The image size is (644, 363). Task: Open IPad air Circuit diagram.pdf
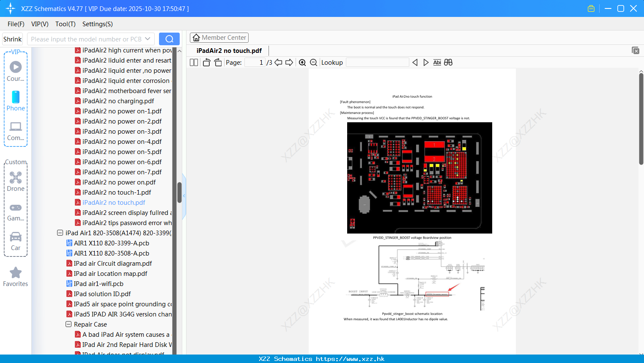[x=112, y=263]
